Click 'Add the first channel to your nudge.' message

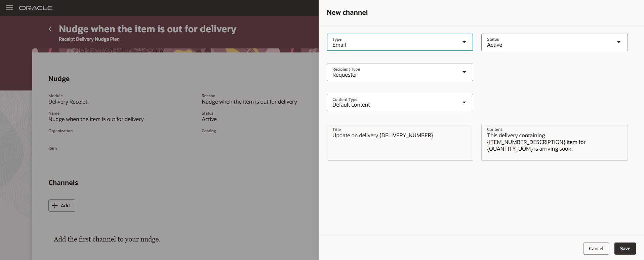tap(107, 239)
